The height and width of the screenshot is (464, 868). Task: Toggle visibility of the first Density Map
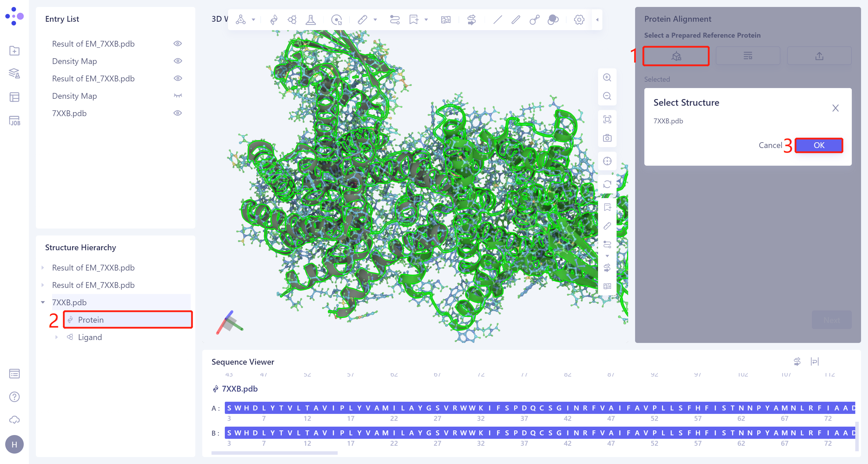(x=178, y=61)
